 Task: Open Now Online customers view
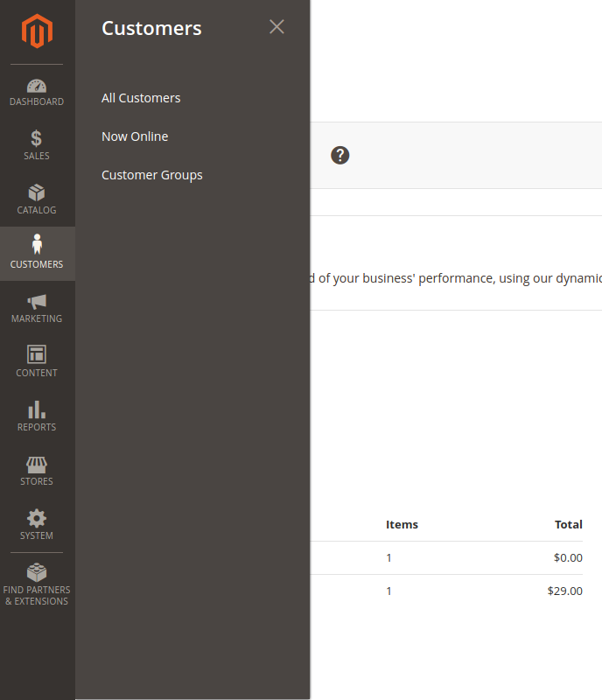click(x=135, y=136)
